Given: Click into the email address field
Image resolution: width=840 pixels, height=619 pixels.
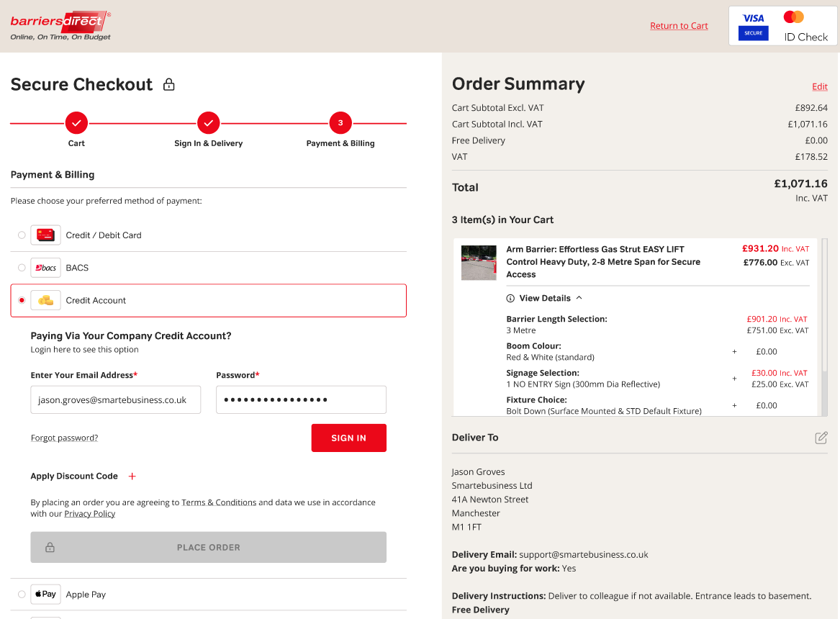Looking at the screenshot, I should coord(115,399).
